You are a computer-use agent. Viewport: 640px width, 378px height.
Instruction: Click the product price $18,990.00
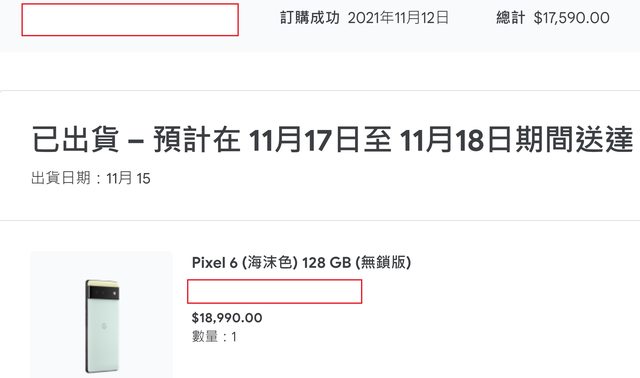(227, 318)
